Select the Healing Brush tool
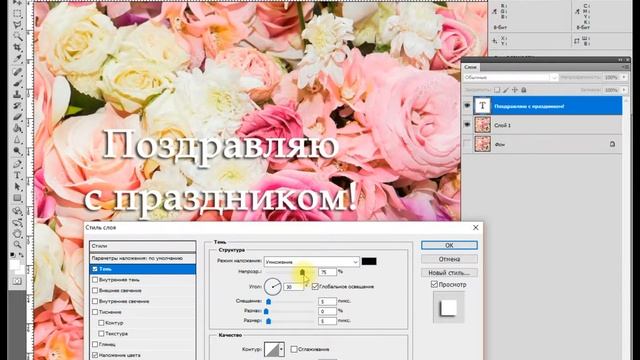 tap(17, 72)
